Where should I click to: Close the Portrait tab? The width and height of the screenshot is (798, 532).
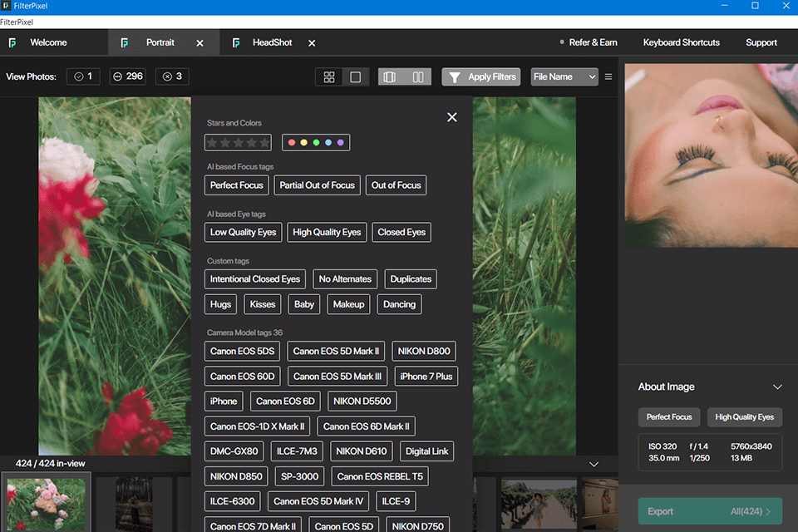(x=200, y=43)
